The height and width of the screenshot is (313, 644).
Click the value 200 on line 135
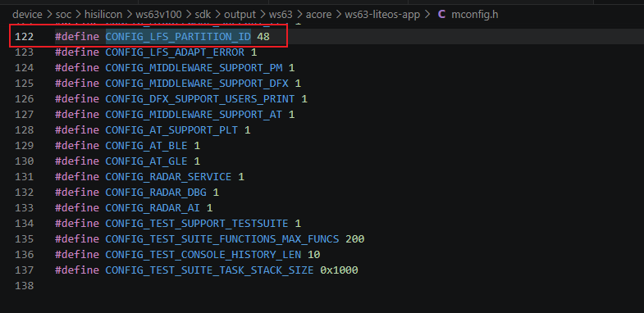[x=355, y=239]
